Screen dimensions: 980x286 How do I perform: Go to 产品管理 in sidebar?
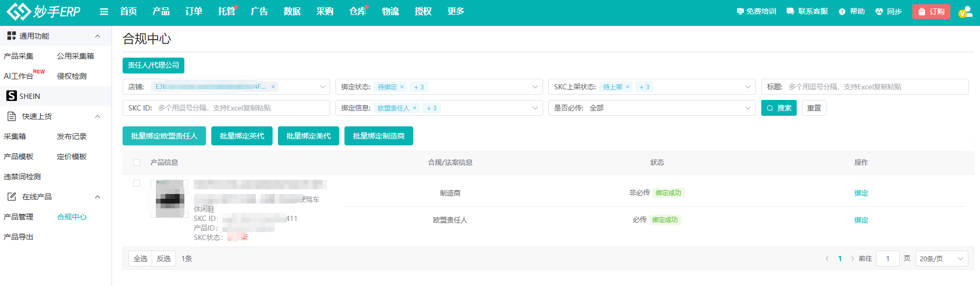(18, 217)
